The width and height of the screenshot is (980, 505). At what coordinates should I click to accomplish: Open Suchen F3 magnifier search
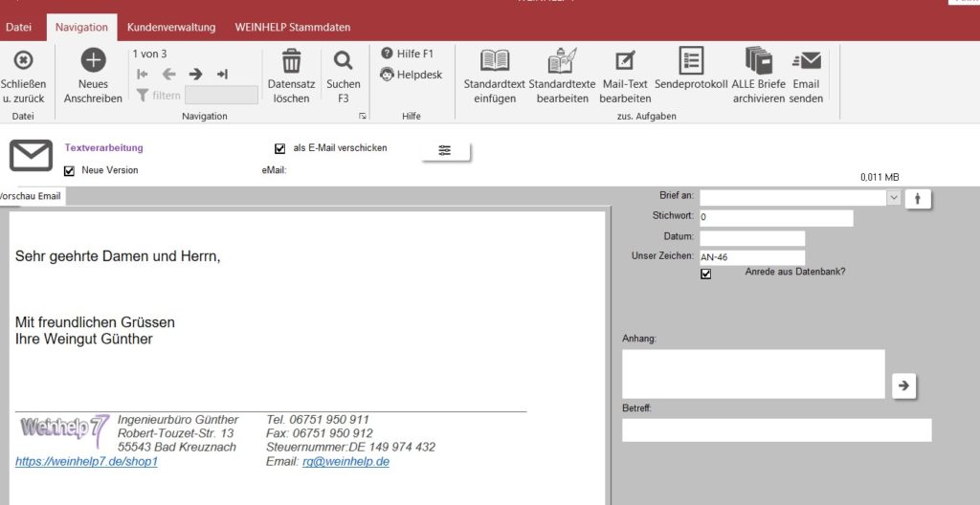tap(344, 61)
